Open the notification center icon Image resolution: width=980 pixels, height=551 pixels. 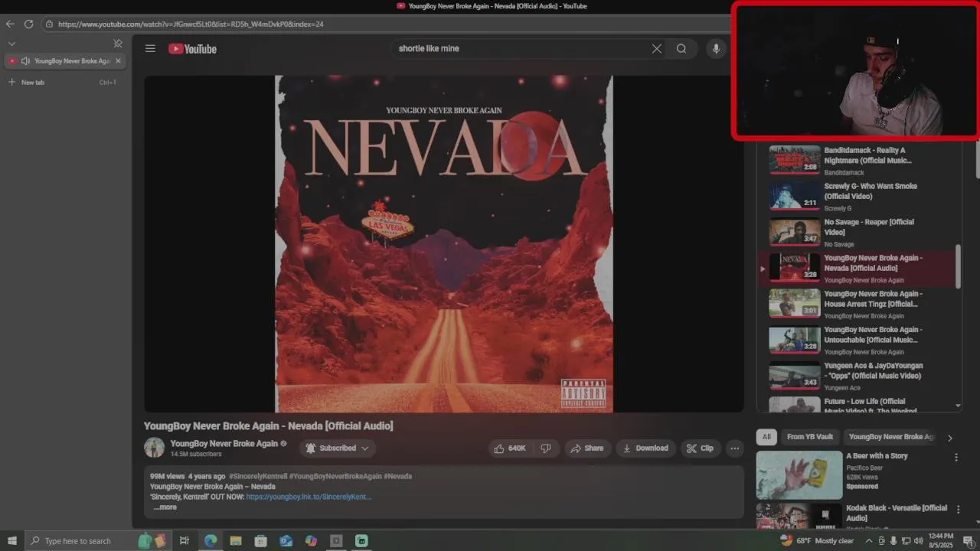pos(967,541)
